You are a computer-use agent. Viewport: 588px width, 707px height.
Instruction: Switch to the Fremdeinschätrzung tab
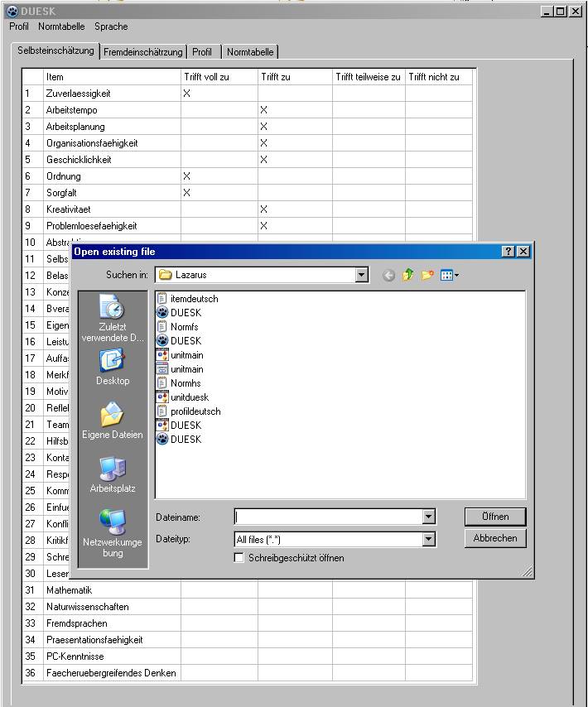coord(143,52)
